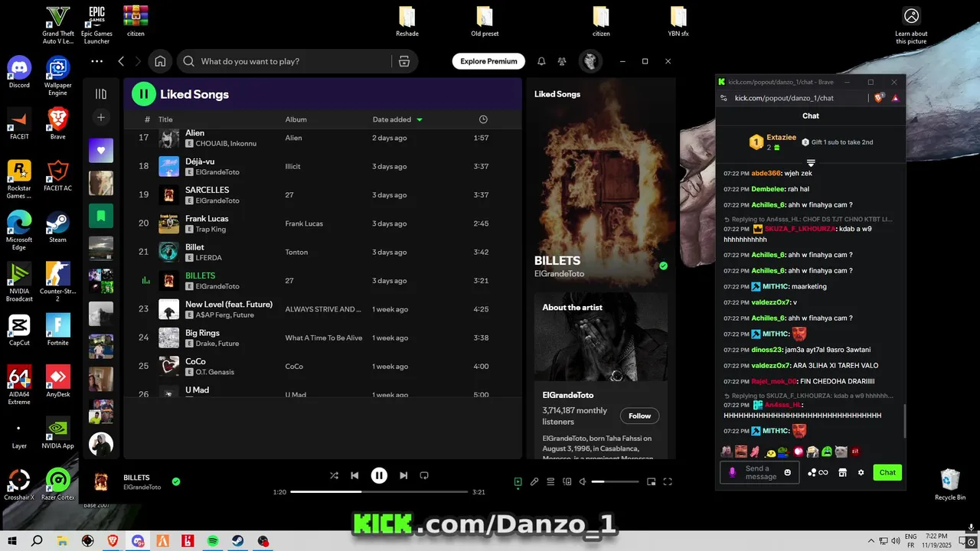The image size is (980, 551).
Task: Enter Spotify full screen mode
Action: (668, 481)
